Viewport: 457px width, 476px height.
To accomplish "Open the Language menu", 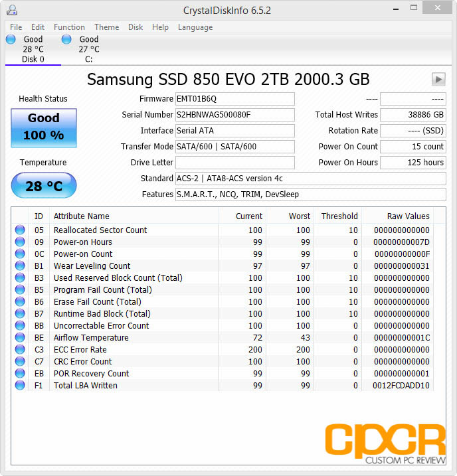I will point(195,27).
